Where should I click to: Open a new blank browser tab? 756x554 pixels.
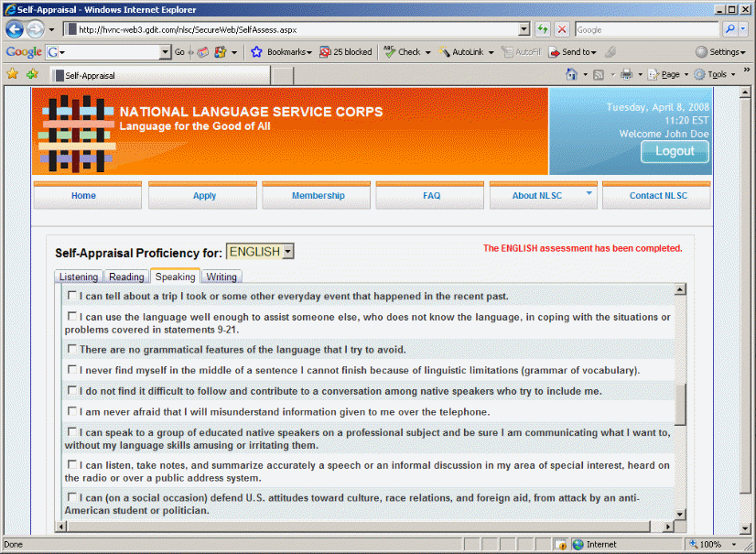283,76
